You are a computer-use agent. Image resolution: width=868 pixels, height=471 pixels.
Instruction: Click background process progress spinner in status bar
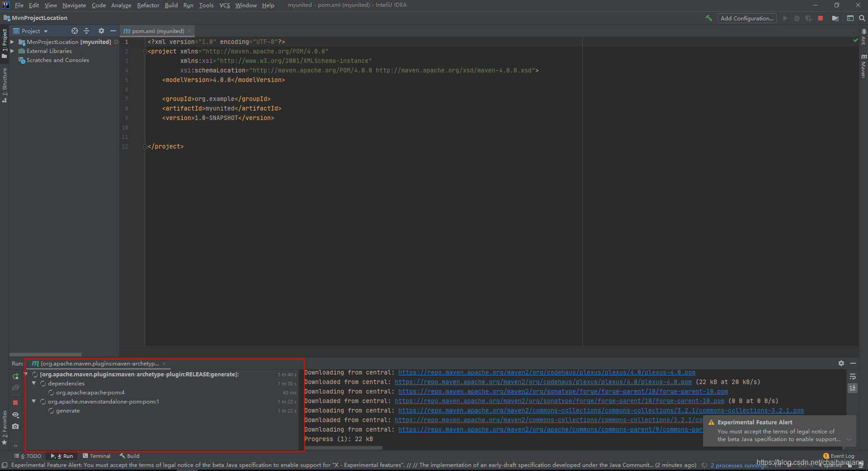point(705,465)
